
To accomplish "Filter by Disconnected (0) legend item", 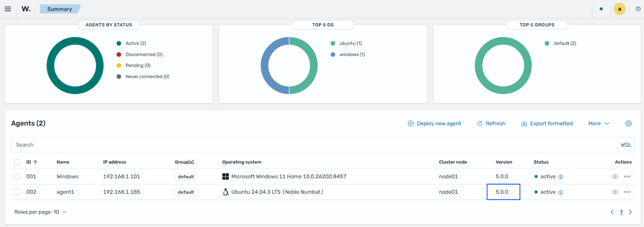I will (x=139, y=54).
